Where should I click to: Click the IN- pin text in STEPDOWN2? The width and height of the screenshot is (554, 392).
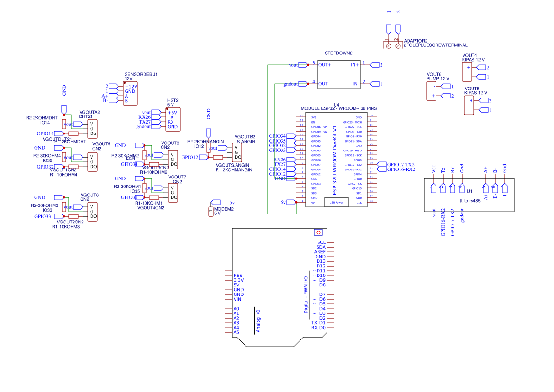(356, 84)
